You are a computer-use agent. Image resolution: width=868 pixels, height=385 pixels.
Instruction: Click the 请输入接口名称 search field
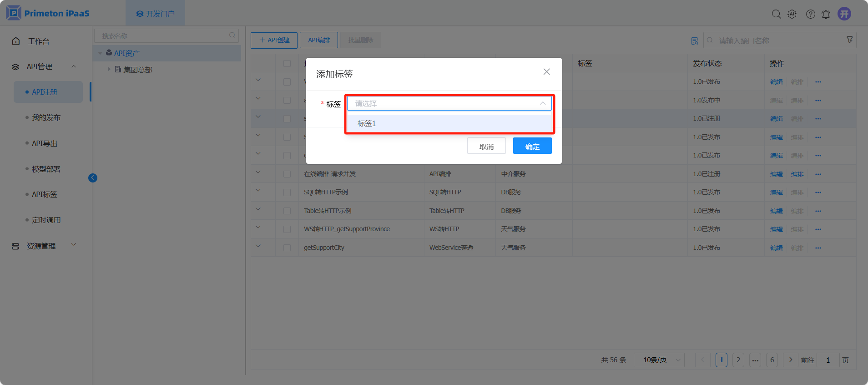pos(778,41)
